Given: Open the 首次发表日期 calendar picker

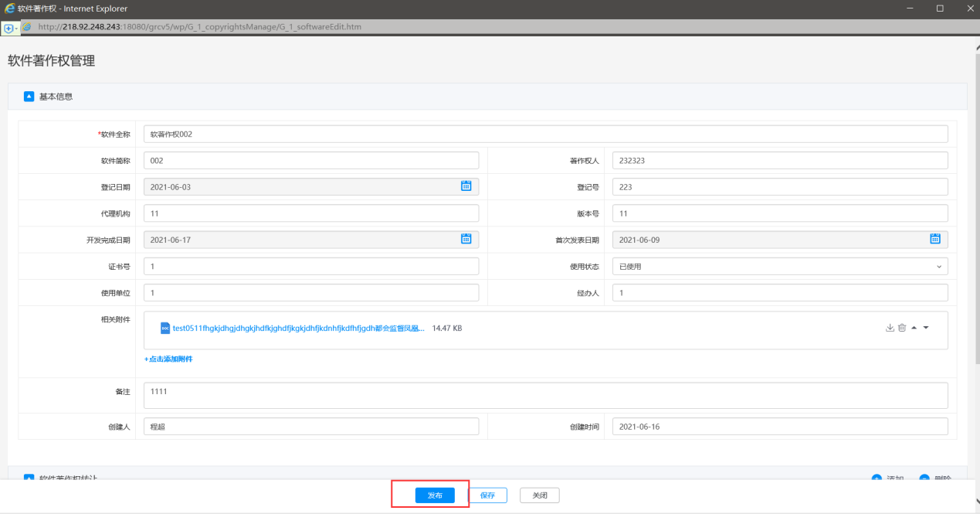Looking at the screenshot, I should tap(934, 240).
